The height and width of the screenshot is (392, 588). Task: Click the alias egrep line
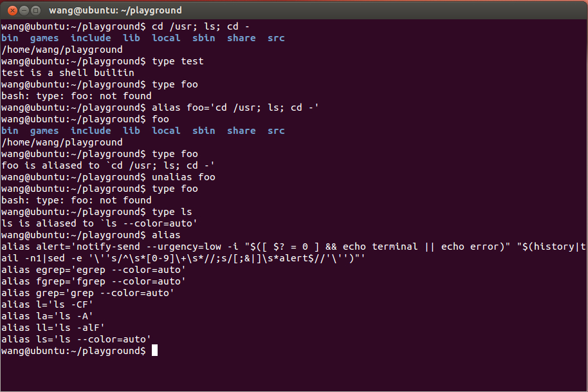(93, 270)
